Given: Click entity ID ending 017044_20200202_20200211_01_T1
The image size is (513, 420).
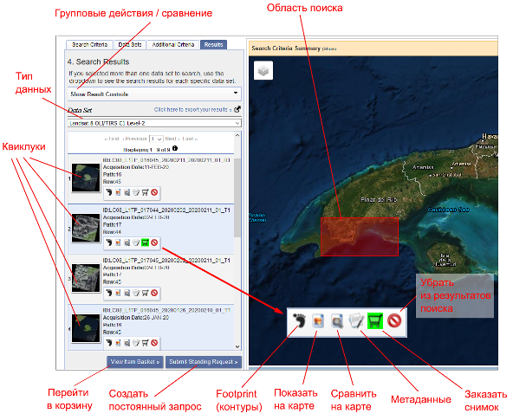Looking at the screenshot, I should pos(166,210).
